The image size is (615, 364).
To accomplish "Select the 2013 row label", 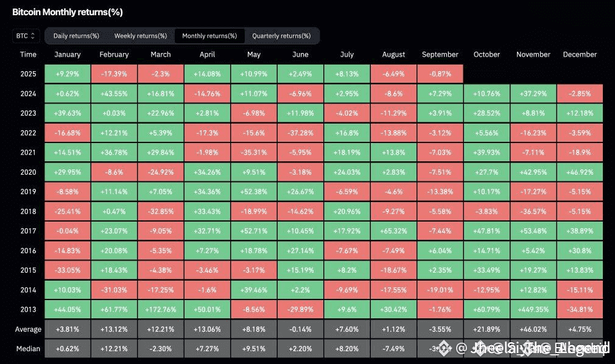I will (28, 309).
